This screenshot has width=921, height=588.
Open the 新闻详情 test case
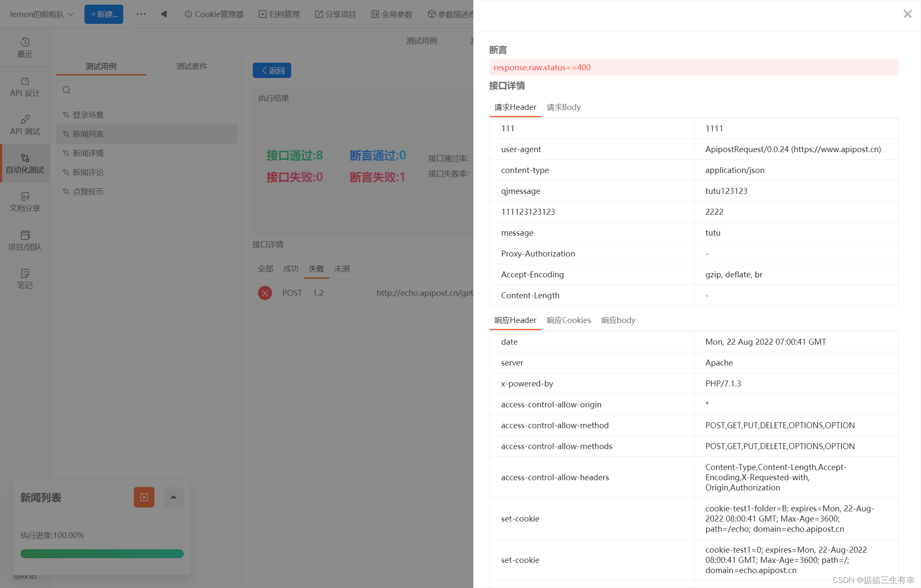click(147, 153)
